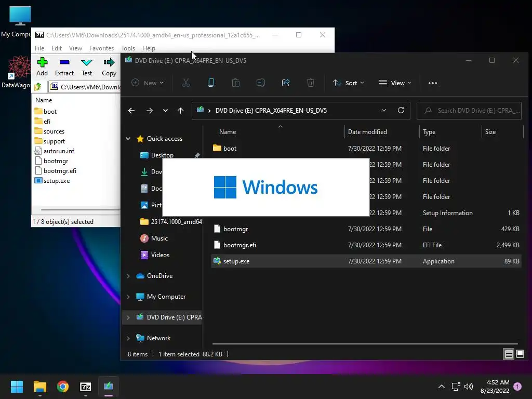Click the Search DVD Drive input field
The width and height of the screenshot is (532, 399).
coord(469,111)
